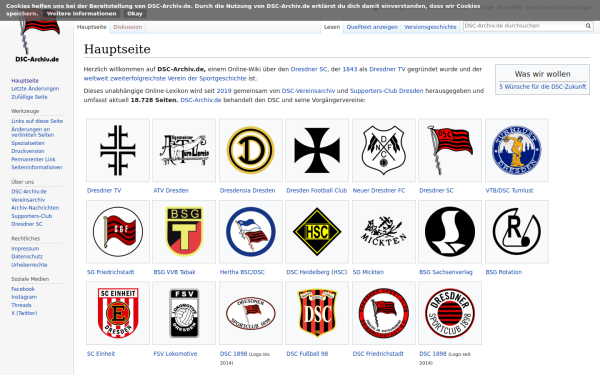Open the Datenschutz page
600x375 pixels.
pos(27,256)
